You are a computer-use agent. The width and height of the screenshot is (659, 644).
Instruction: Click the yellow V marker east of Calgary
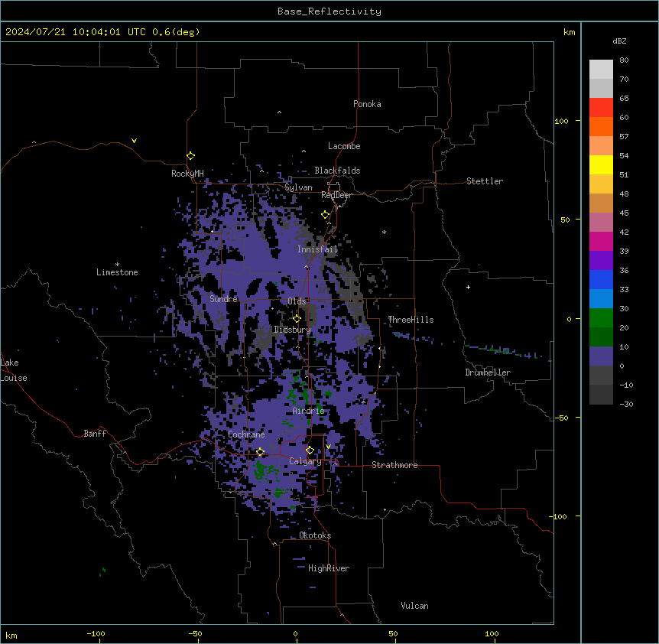[328, 447]
